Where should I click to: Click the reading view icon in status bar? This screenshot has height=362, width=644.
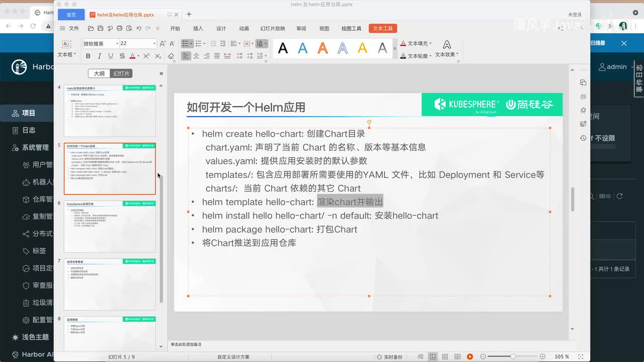coord(457,356)
